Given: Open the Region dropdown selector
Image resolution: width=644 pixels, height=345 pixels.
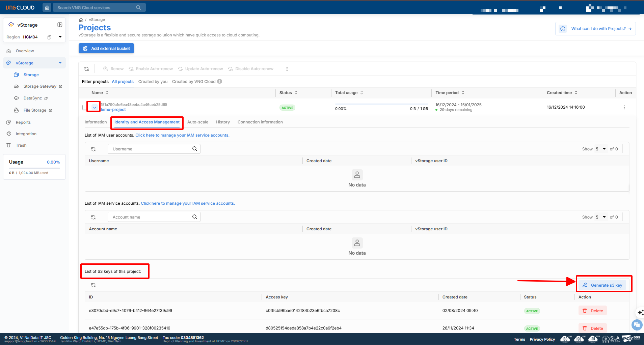Looking at the screenshot, I should pyautogui.click(x=60, y=37).
